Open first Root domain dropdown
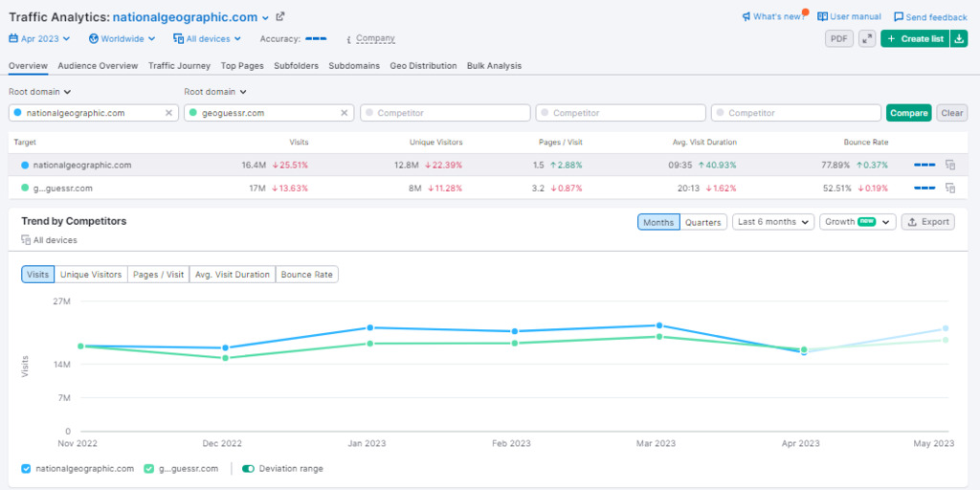The height and width of the screenshot is (490, 980). pyautogui.click(x=40, y=92)
